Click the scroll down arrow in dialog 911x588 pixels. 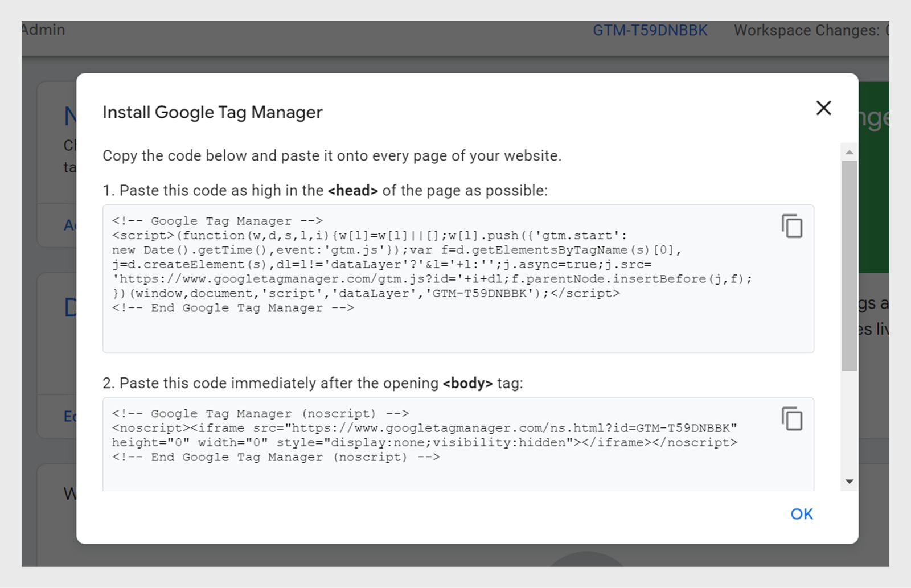click(850, 482)
